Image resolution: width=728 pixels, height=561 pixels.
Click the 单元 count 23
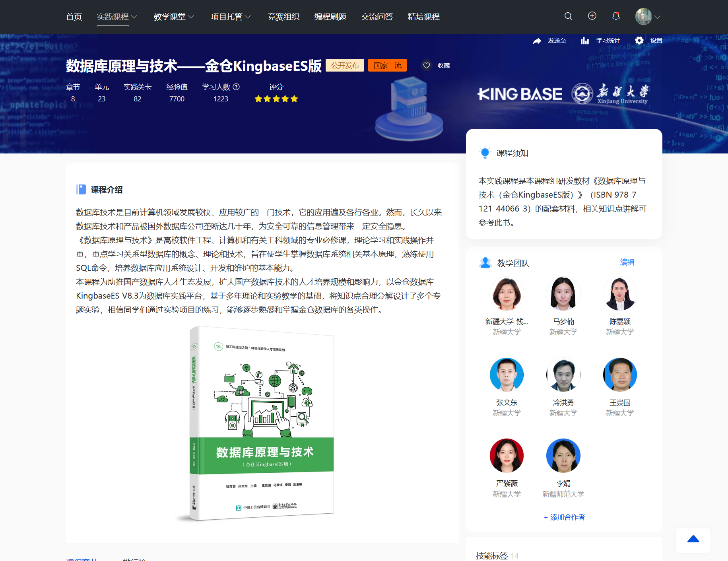point(102,99)
